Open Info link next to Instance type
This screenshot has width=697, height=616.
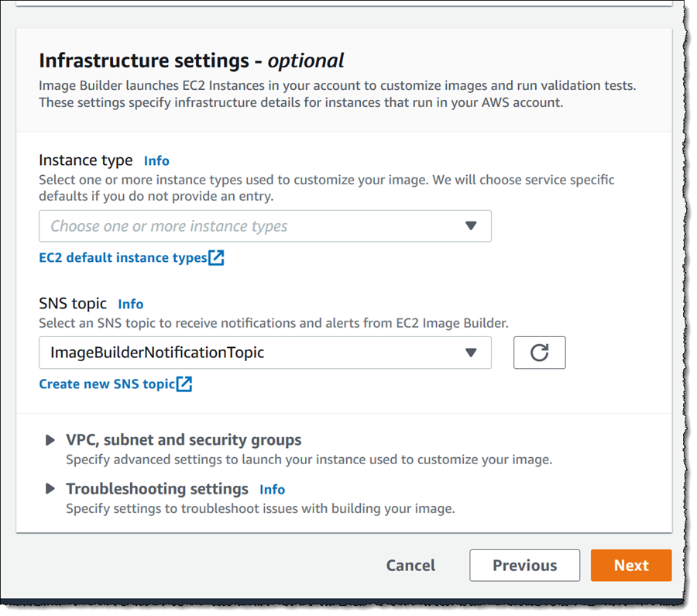click(156, 160)
